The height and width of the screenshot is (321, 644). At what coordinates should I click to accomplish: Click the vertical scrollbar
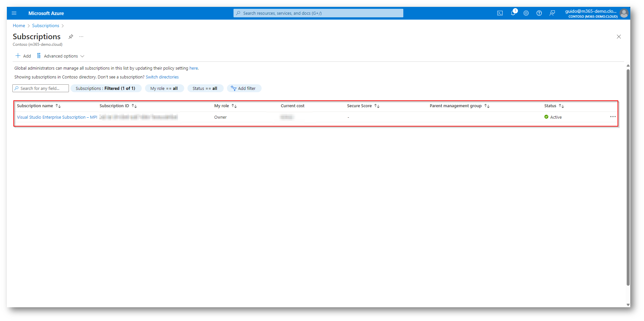click(628, 177)
